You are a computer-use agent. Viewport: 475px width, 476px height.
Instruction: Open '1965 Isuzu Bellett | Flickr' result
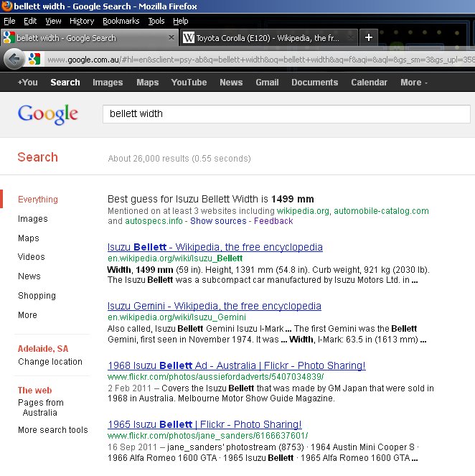tap(204, 424)
